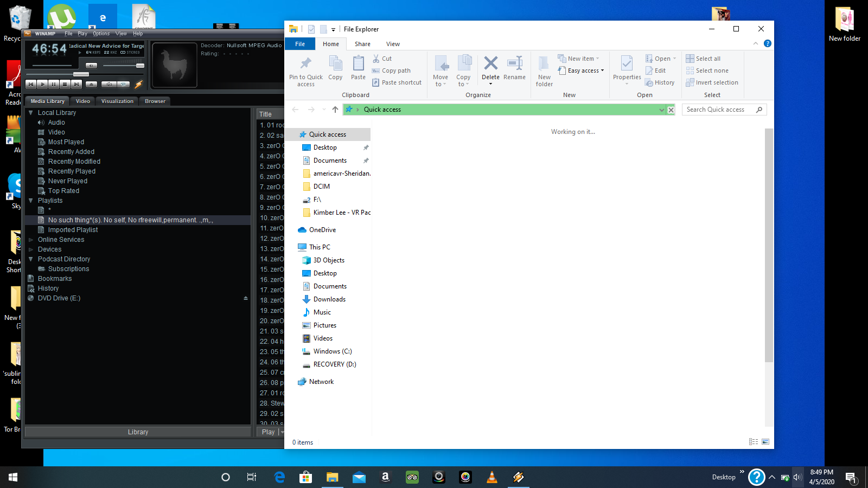Click Play button under Winamp track list
The image size is (868, 488).
[268, 432]
